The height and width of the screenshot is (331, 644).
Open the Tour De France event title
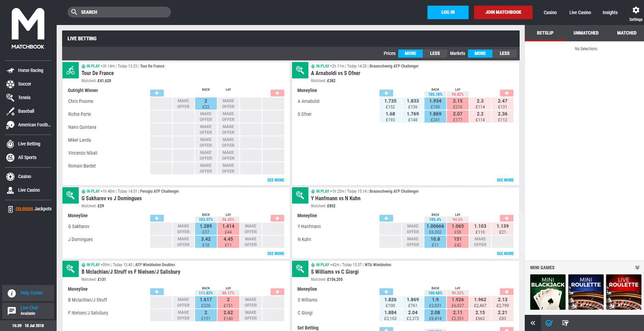(x=98, y=73)
